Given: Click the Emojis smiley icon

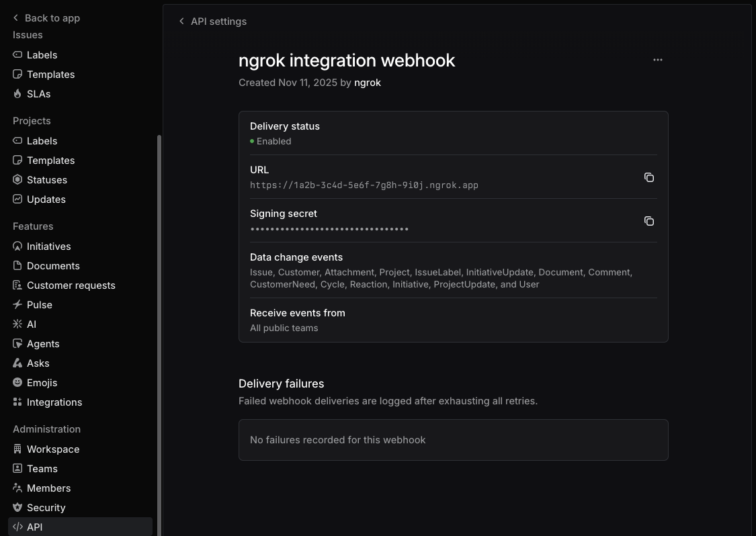Looking at the screenshot, I should 17,383.
